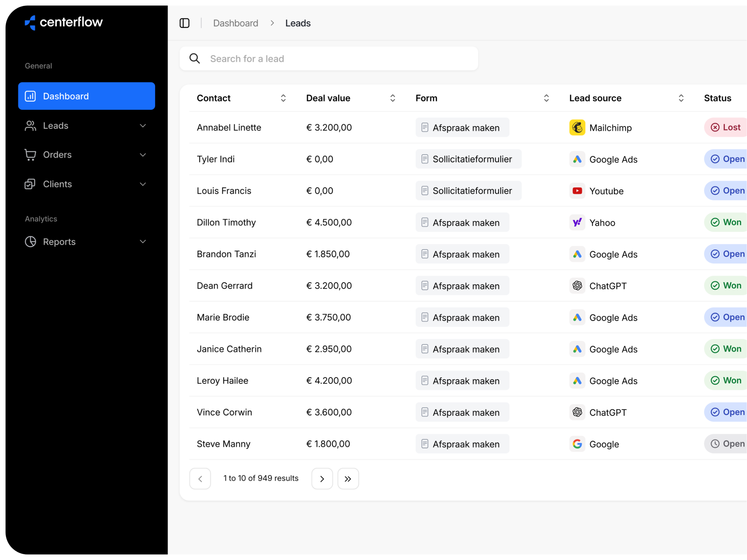
Task: Click the ChatGPT icon in Dean Gerrard row
Action: pyautogui.click(x=577, y=286)
